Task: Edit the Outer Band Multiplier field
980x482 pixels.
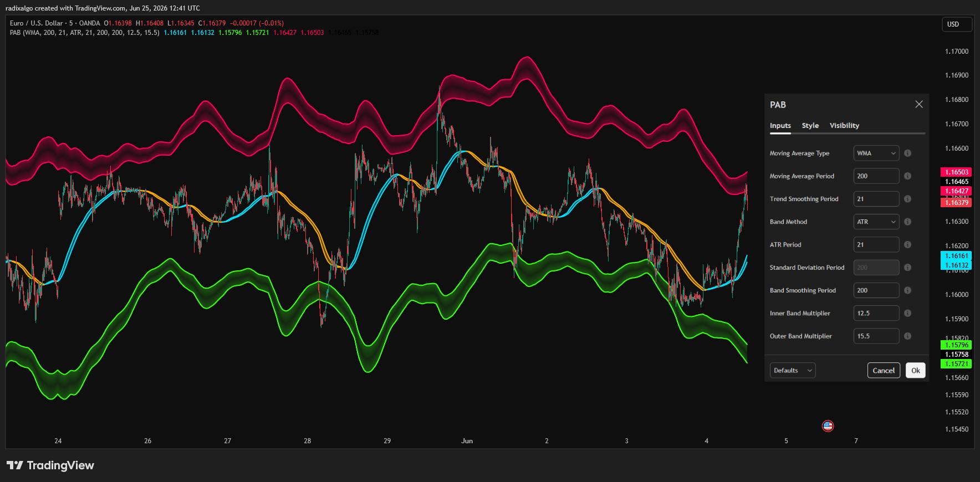Action: pos(876,336)
